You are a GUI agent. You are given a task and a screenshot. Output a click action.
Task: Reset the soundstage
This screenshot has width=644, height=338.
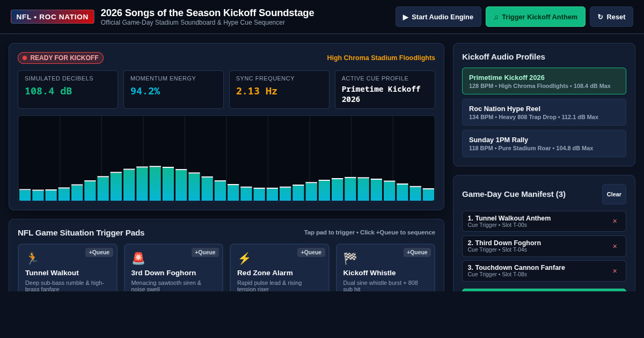pos(611,17)
